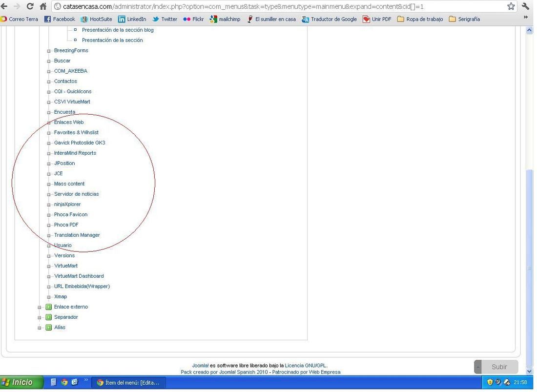Select Enlaces Web entry

click(69, 123)
